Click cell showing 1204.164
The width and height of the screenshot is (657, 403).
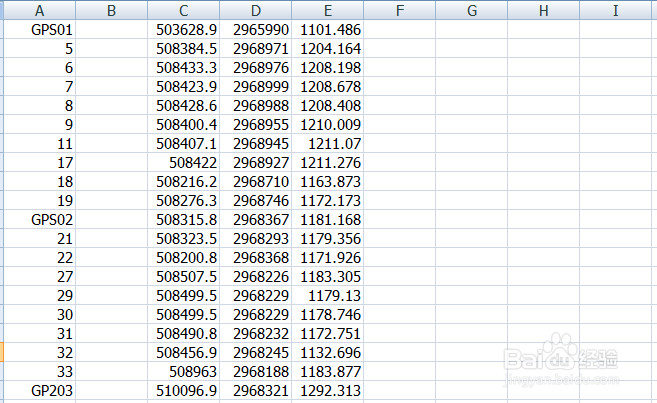pos(328,49)
